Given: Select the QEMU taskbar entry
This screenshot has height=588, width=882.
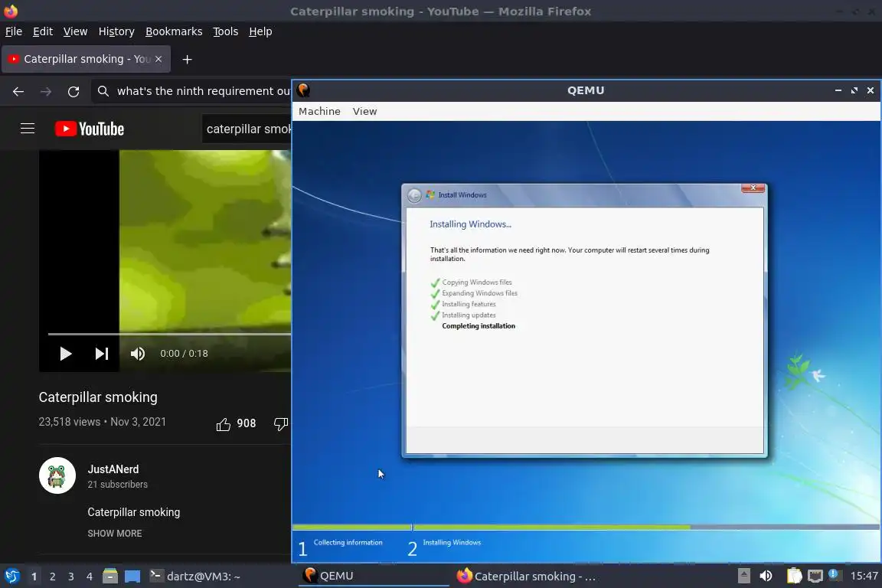Looking at the screenshot, I should tap(373, 576).
